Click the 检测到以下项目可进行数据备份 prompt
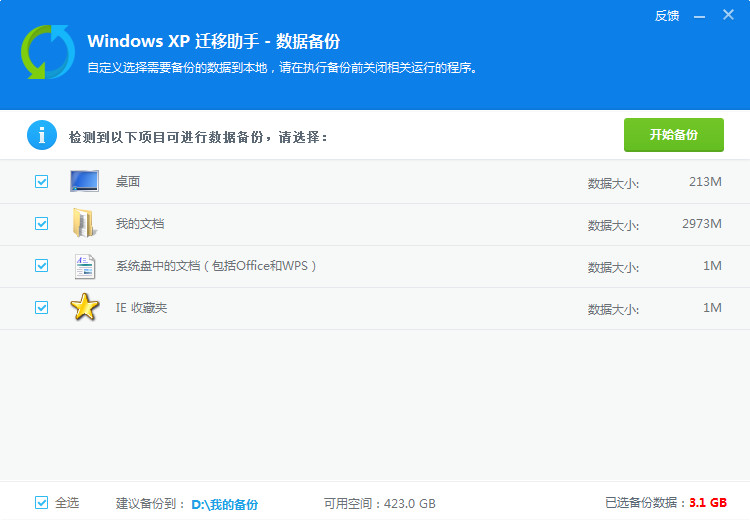Viewport: 750px width, 520px height. pos(198,137)
